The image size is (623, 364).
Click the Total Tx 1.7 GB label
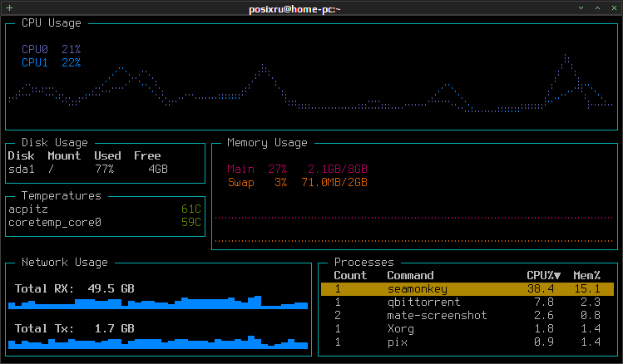click(x=75, y=328)
